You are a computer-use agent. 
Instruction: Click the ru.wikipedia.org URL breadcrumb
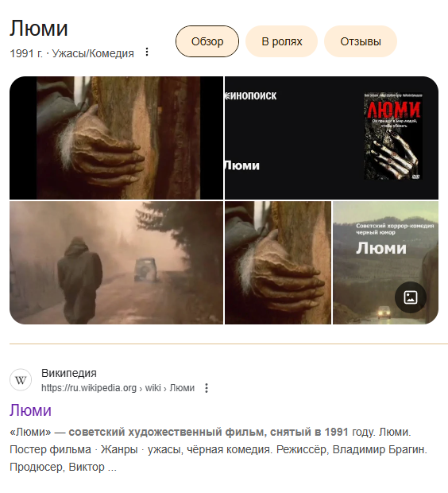(118, 388)
